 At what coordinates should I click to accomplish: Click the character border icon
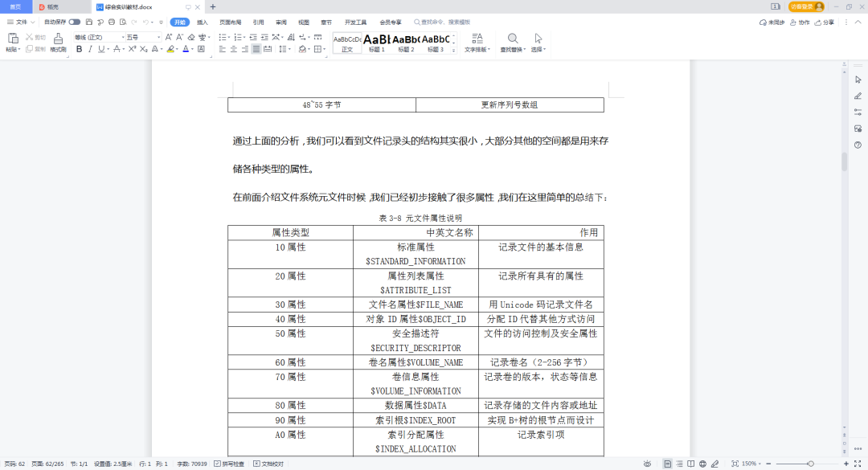tap(202, 49)
